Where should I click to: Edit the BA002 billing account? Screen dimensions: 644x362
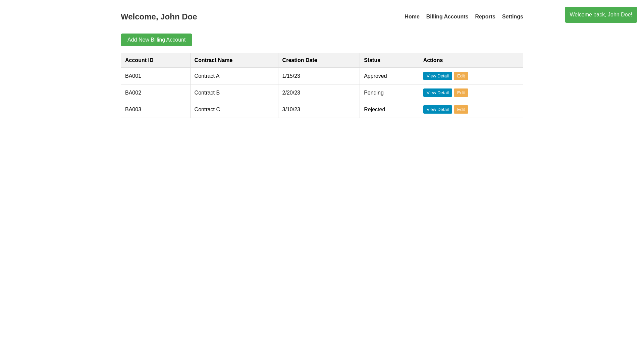pyautogui.click(x=461, y=93)
